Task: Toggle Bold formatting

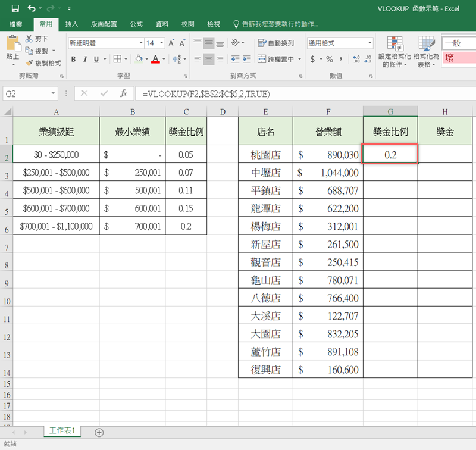Action: 74,59
